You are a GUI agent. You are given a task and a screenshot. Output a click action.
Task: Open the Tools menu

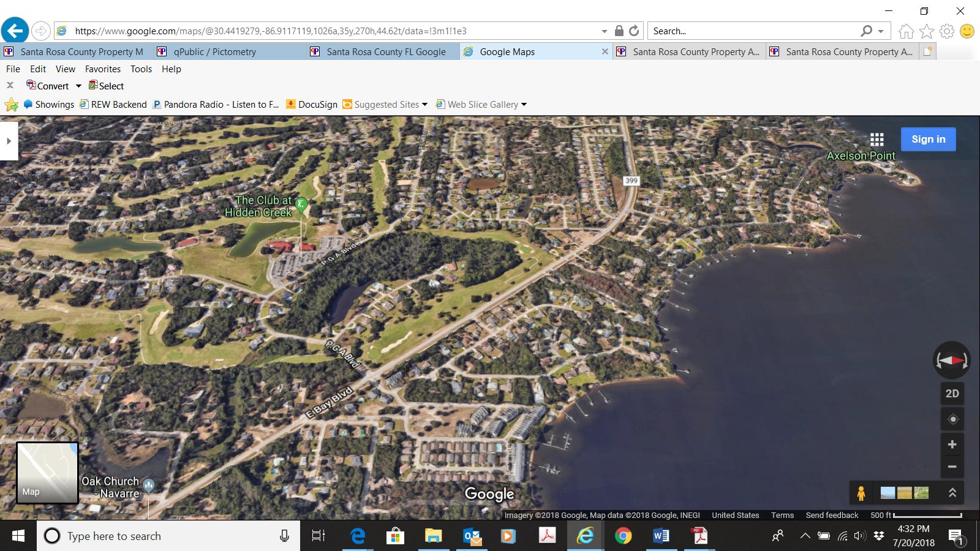click(141, 69)
